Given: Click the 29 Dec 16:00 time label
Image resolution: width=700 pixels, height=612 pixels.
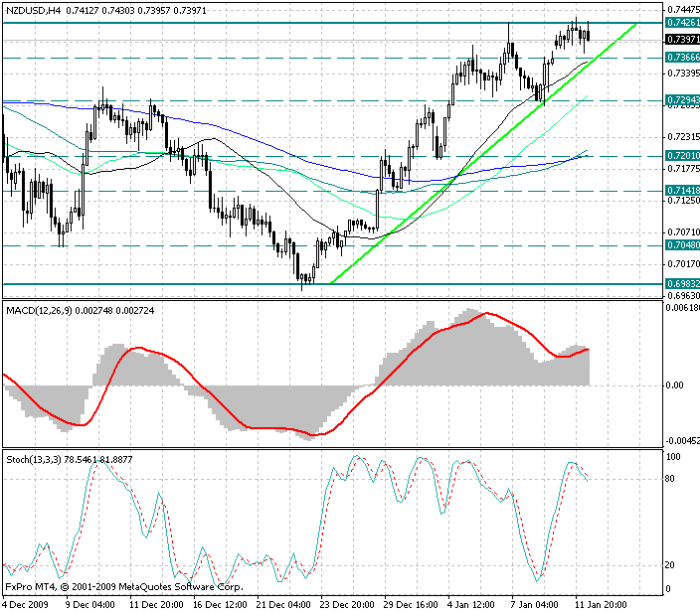Looking at the screenshot, I should 412,605.
